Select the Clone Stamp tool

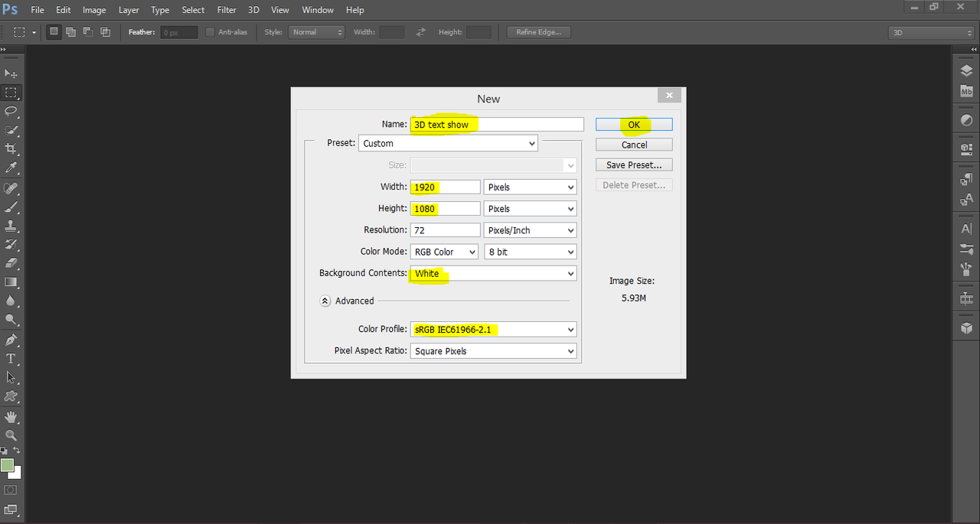click(x=11, y=226)
